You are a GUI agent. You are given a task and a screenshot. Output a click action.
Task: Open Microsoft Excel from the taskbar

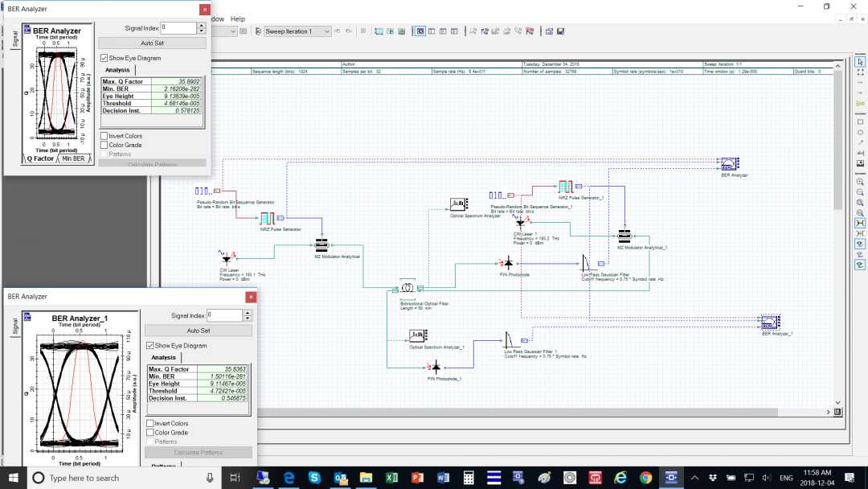click(x=391, y=478)
